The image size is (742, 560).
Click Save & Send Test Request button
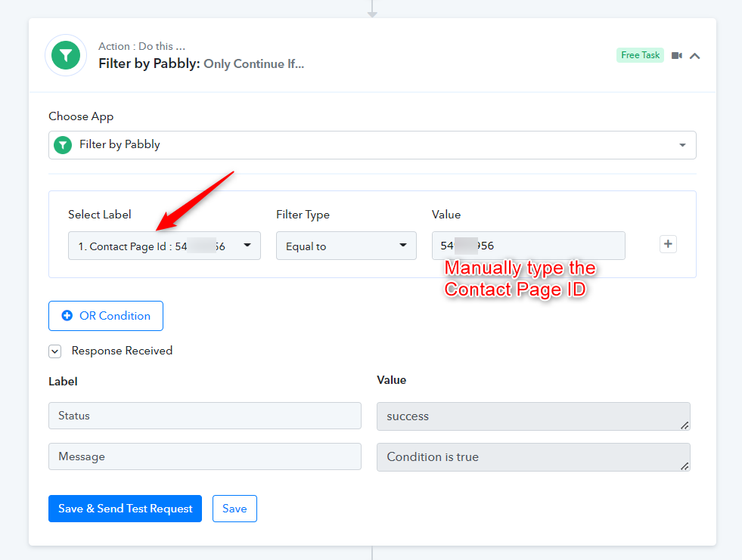125,509
